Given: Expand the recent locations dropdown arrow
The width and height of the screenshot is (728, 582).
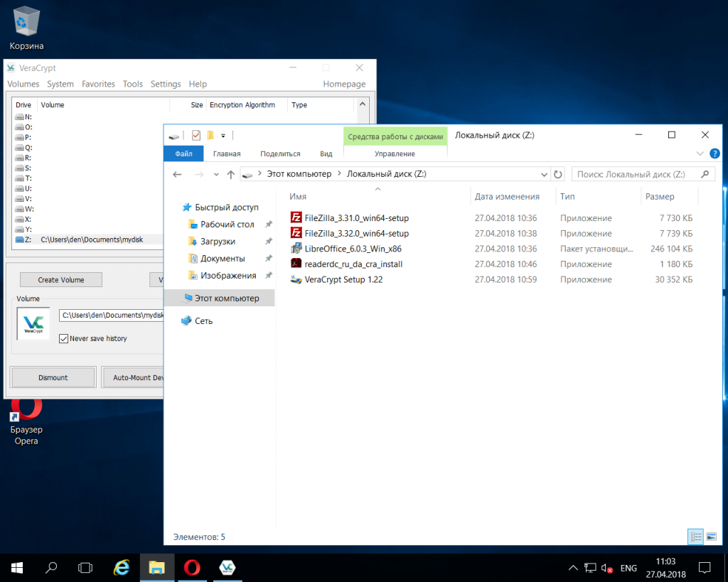Looking at the screenshot, I should [x=216, y=175].
